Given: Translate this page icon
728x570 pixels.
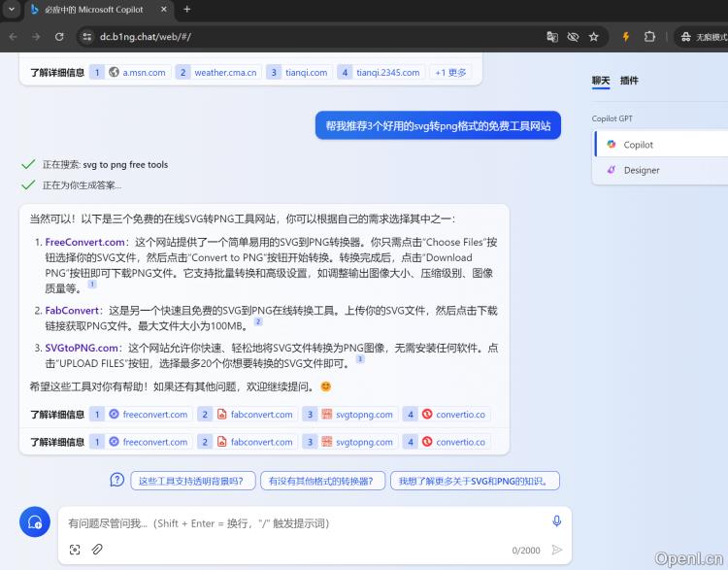Looking at the screenshot, I should pos(552,37).
